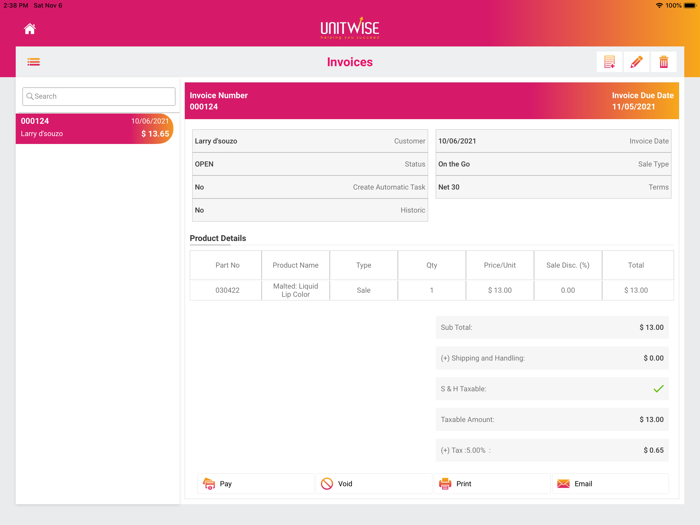Go to the Home screen icon
The width and height of the screenshot is (700, 525).
pyautogui.click(x=30, y=29)
